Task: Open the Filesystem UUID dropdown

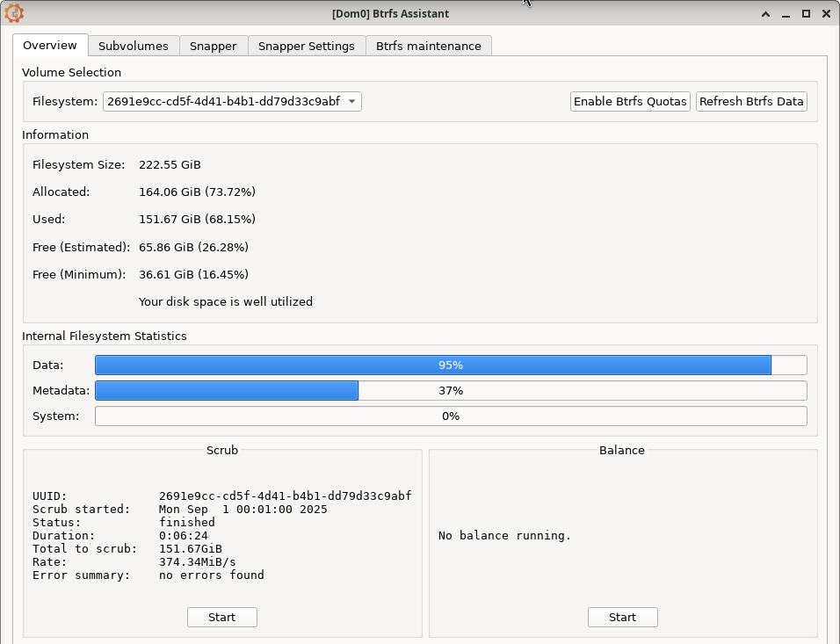Action: (x=232, y=102)
